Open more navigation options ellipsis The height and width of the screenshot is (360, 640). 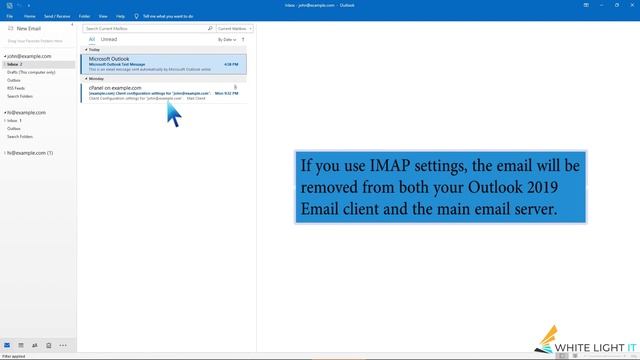pos(63,345)
